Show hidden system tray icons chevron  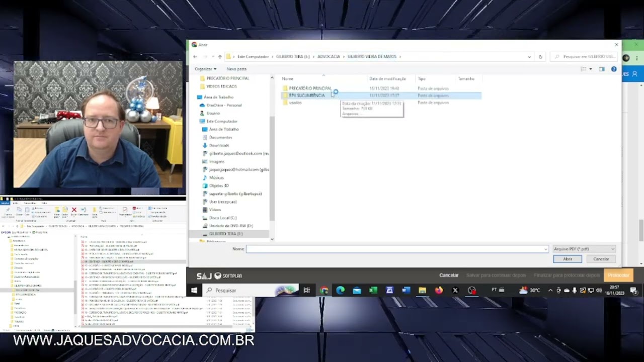click(x=550, y=290)
